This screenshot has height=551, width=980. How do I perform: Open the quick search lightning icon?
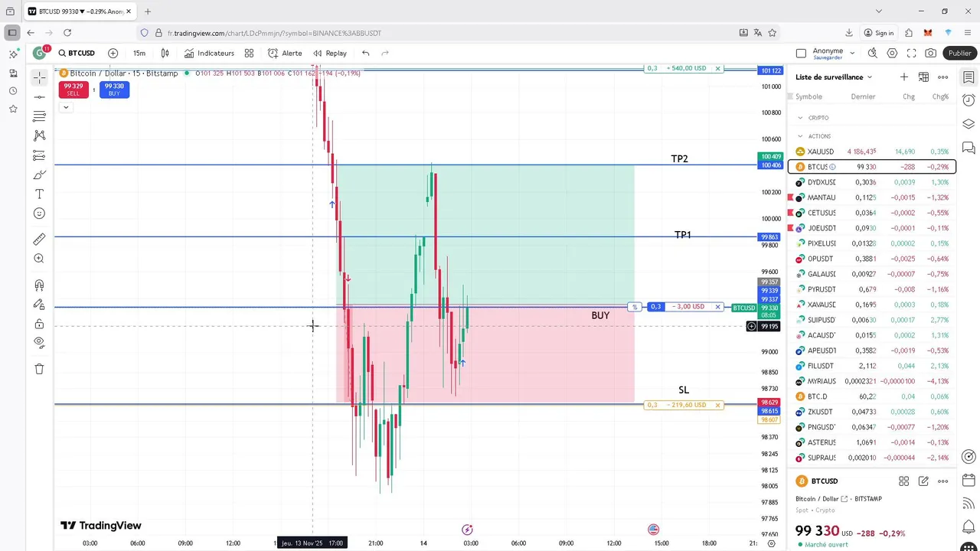[x=872, y=53]
